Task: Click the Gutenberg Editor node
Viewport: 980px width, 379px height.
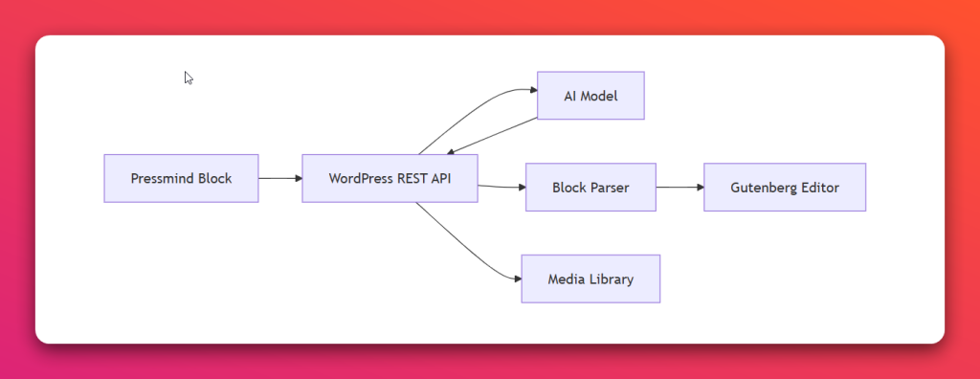Action: pyautogui.click(x=785, y=187)
